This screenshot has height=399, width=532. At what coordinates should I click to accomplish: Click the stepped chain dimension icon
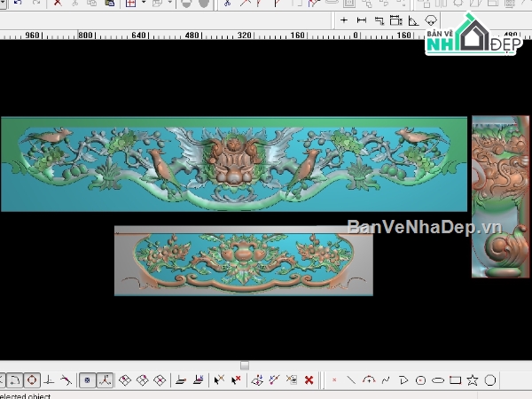point(379,20)
